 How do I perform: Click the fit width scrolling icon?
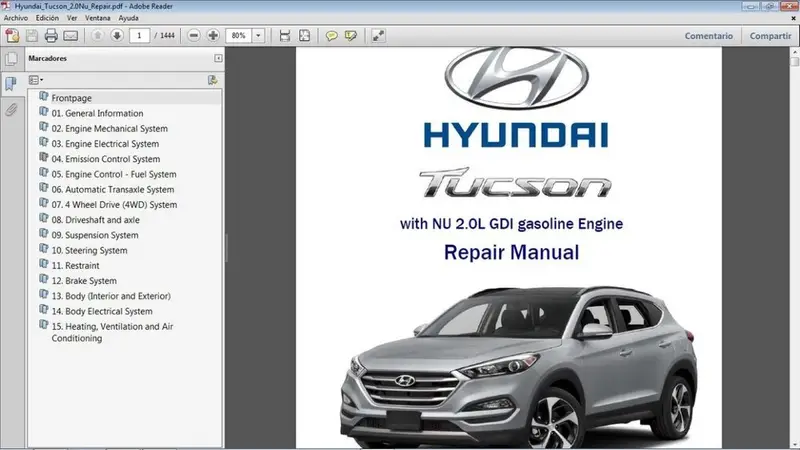(285, 36)
